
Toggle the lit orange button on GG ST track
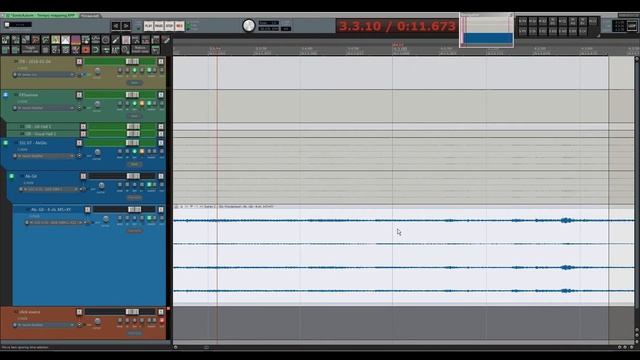click(142, 151)
